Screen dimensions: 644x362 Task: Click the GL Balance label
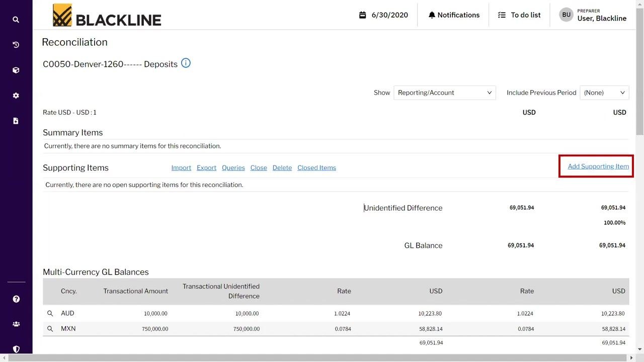point(423,246)
